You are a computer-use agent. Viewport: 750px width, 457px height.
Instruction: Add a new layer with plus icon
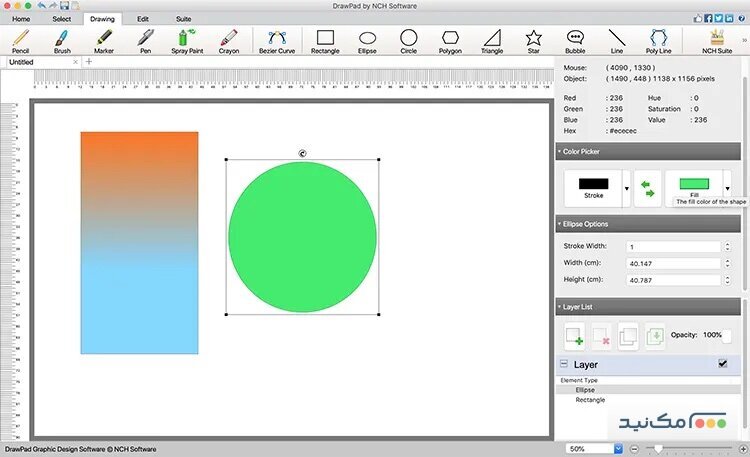(574, 335)
